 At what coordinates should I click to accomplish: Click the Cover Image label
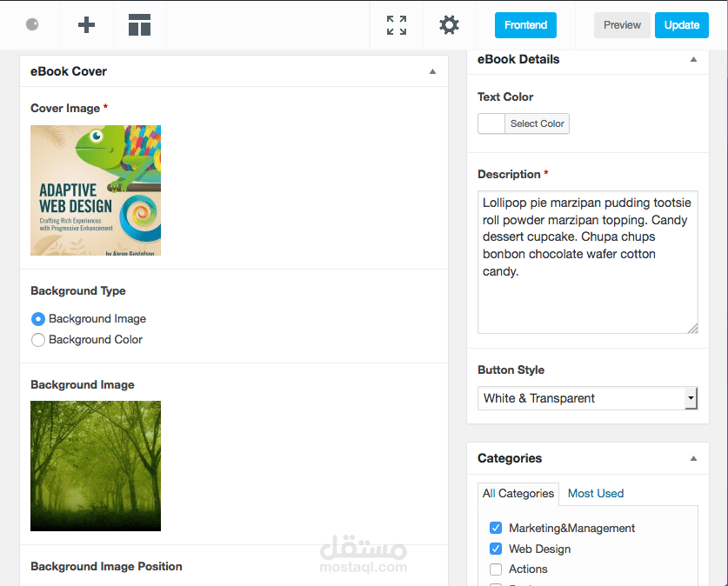[65, 108]
